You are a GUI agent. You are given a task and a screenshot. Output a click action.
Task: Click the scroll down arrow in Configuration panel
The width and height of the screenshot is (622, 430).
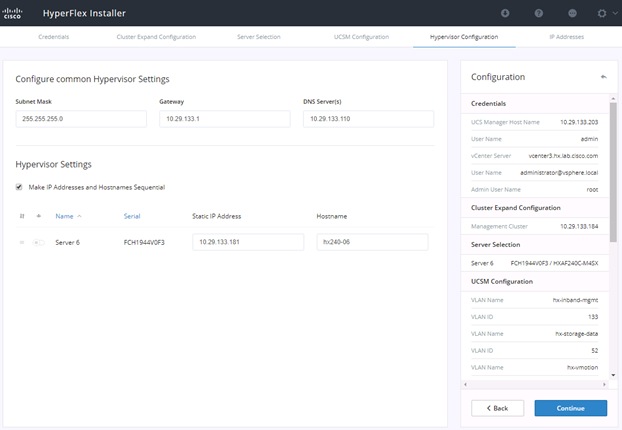click(x=613, y=375)
